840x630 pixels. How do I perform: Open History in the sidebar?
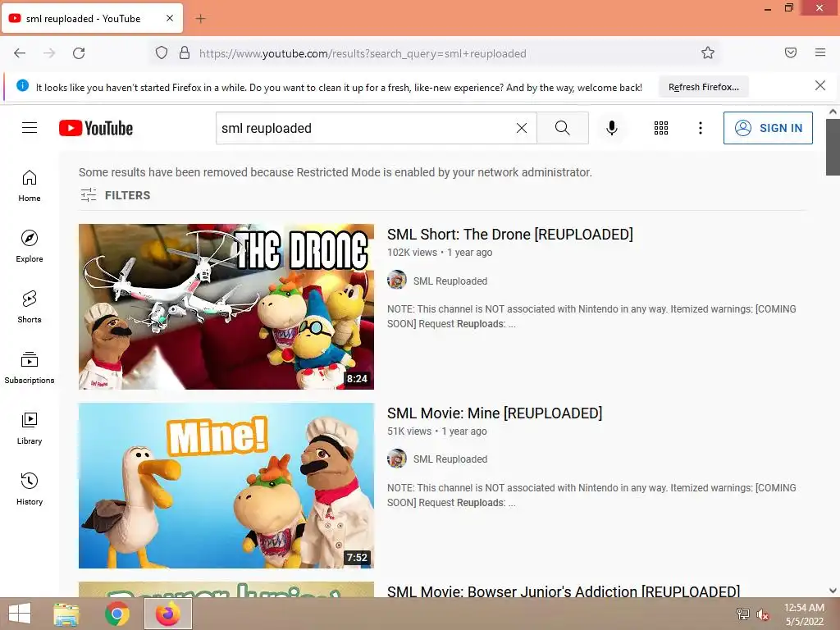30,489
